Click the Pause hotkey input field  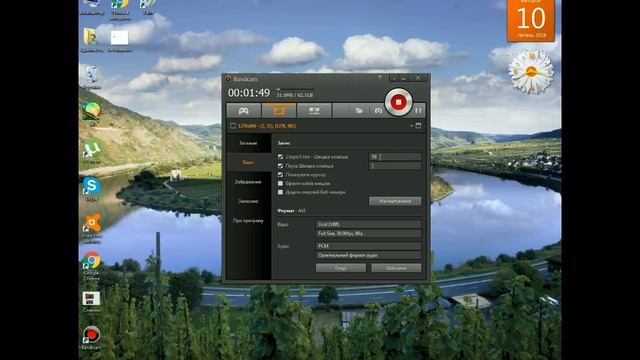coord(395,166)
